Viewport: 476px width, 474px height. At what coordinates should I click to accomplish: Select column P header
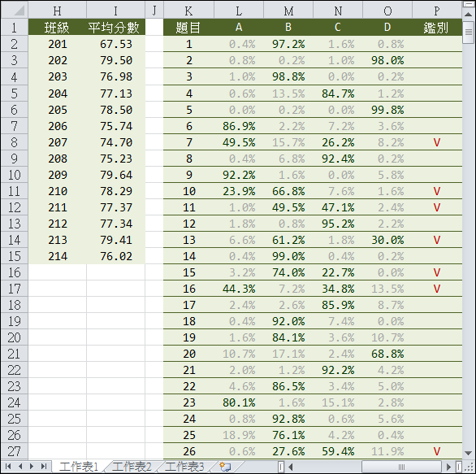click(x=437, y=11)
